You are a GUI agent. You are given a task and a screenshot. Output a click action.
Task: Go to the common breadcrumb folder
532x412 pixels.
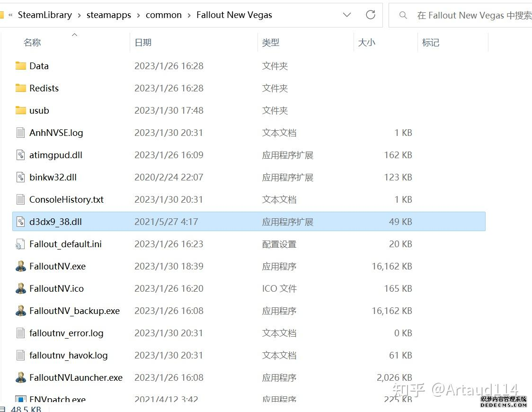(x=164, y=15)
